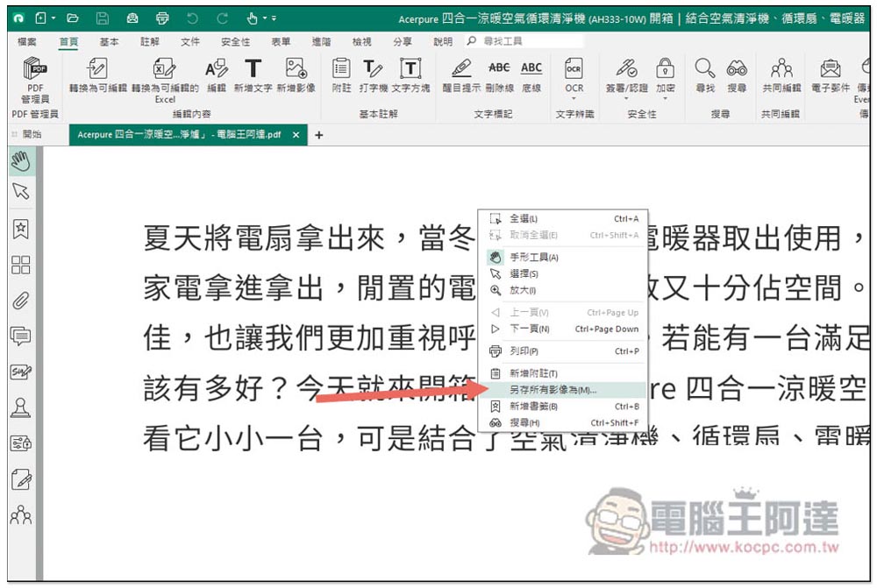This screenshot has width=877, height=588.
Task: Add a new tab with plus button
Action: pyautogui.click(x=319, y=135)
